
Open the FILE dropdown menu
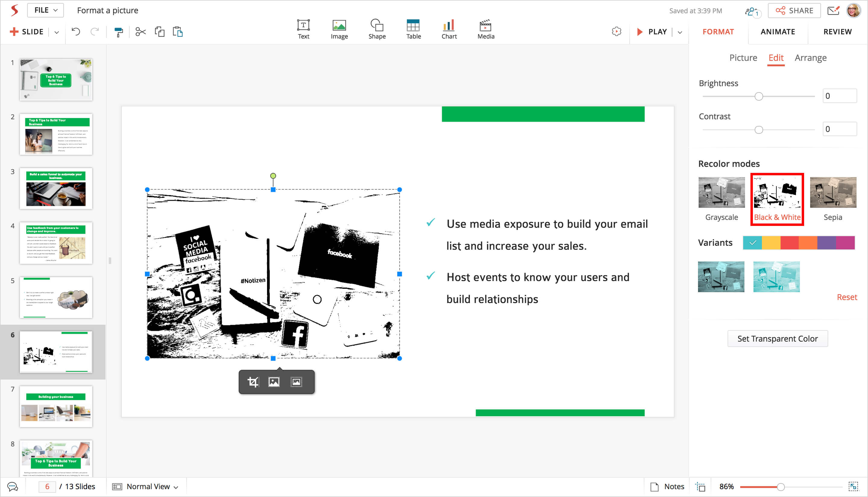pyautogui.click(x=46, y=10)
